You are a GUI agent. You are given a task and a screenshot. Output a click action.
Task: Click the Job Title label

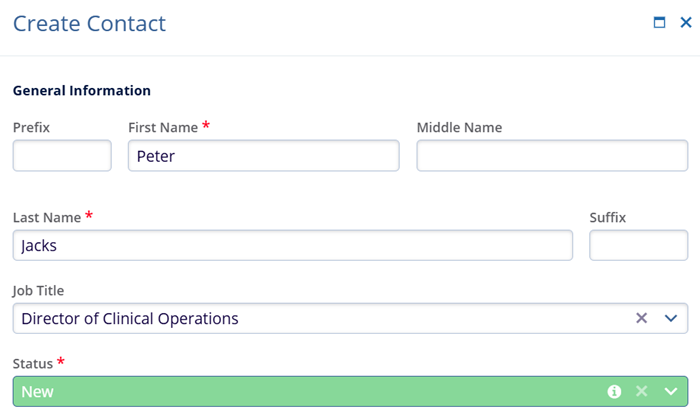point(40,290)
